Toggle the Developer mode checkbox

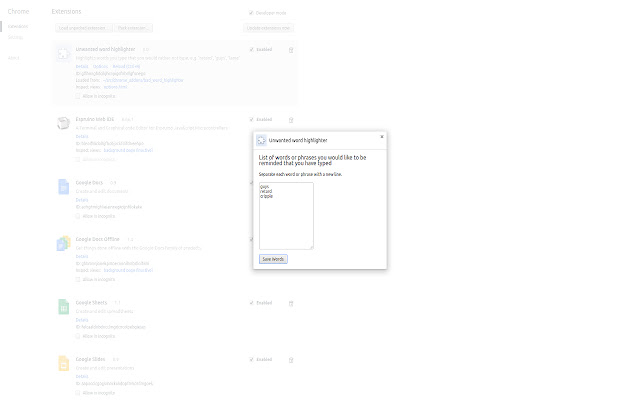(251, 13)
